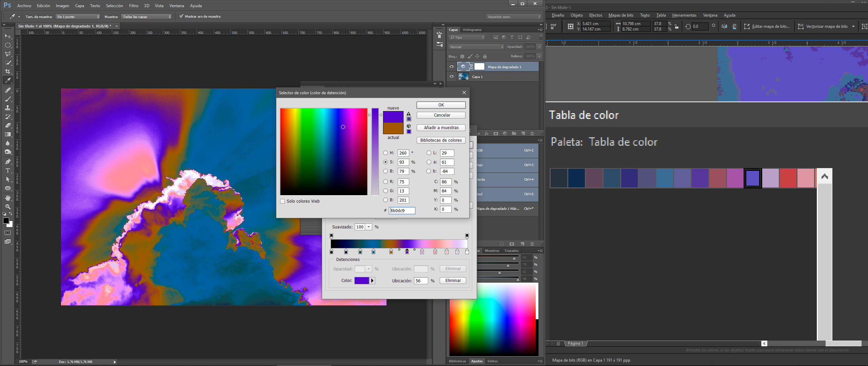Open Tam. de muestra dropdown
The width and height of the screenshot is (868, 366).
[x=78, y=17]
